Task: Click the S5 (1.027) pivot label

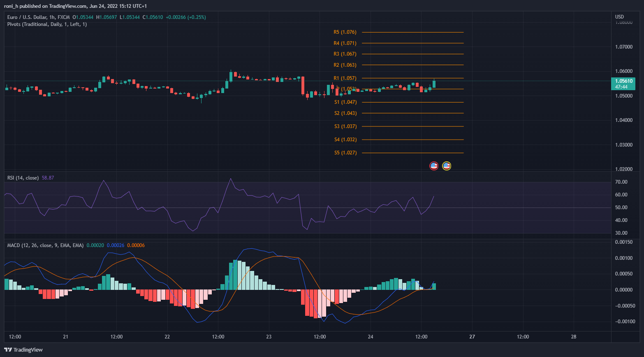Action: [345, 153]
